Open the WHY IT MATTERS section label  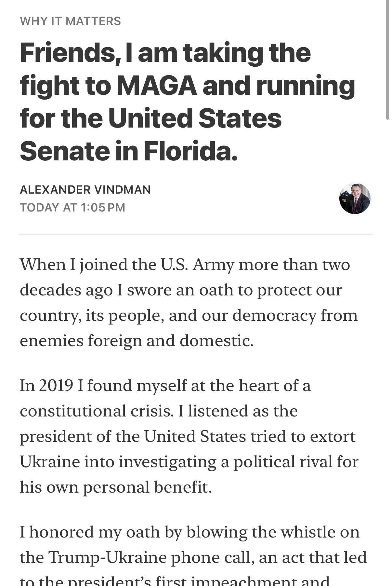[x=70, y=21]
